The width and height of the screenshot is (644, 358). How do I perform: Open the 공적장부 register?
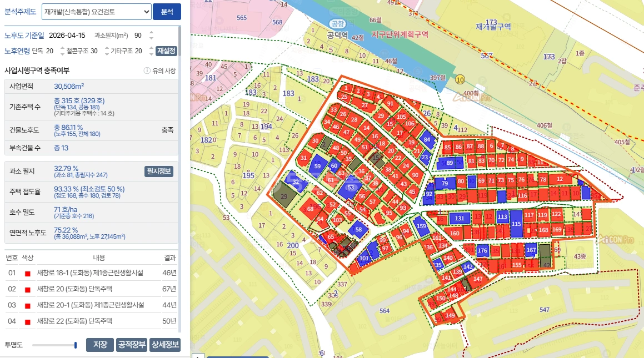click(132, 345)
